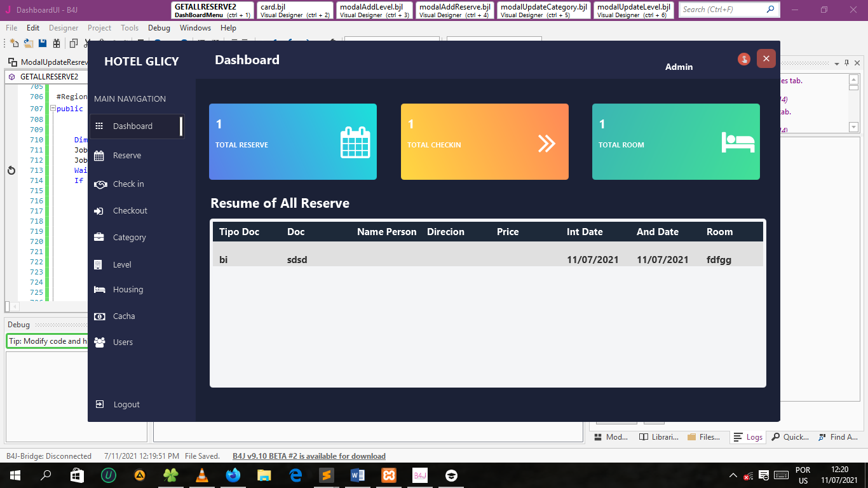The height and width of the screenshot is (488, 868).
Task: Show hidden system tray icons
Action: [733, 475]
